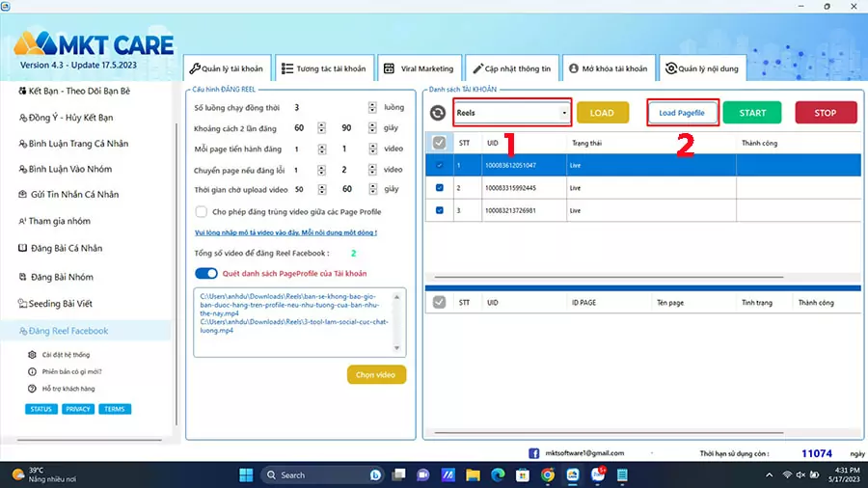Image resolution: width=868 pixels, height=488 pixels.
Task: Click the PRIVACY button in sidebar
Action: (77, 409)
